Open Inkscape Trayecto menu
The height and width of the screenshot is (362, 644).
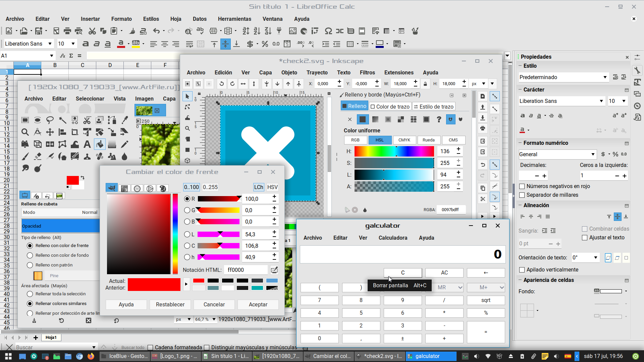[317, 72]
